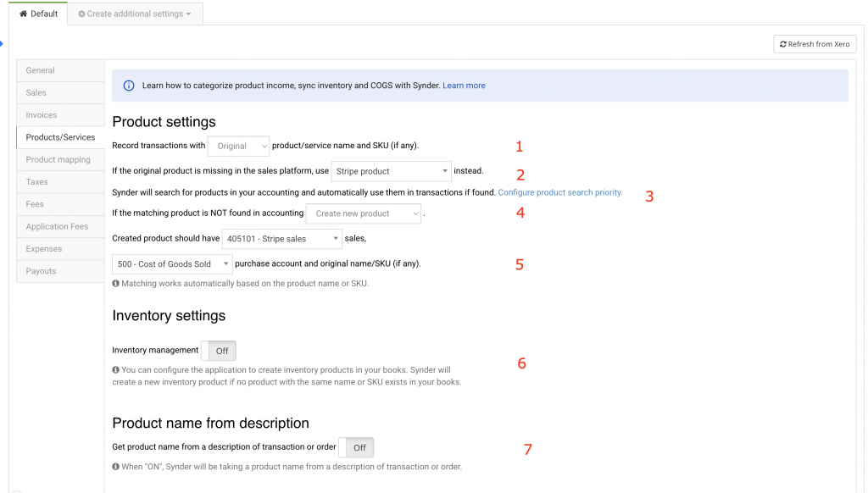
Task: Open the Taxes settings section
Action: click(37, 182)
